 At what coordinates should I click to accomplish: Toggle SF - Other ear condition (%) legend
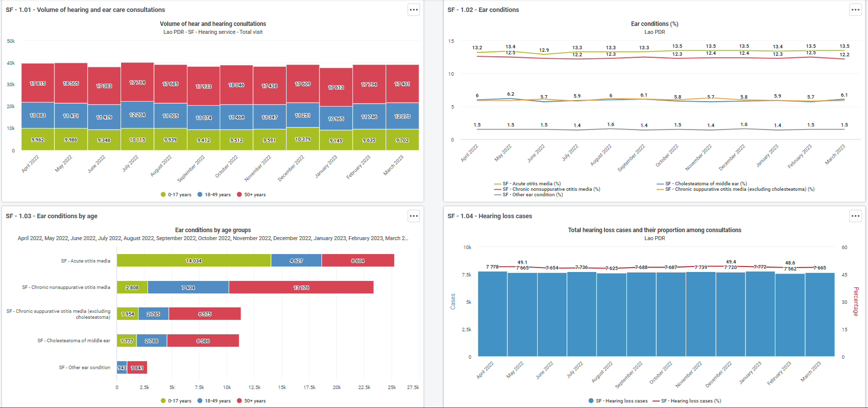tap(528, 195)
